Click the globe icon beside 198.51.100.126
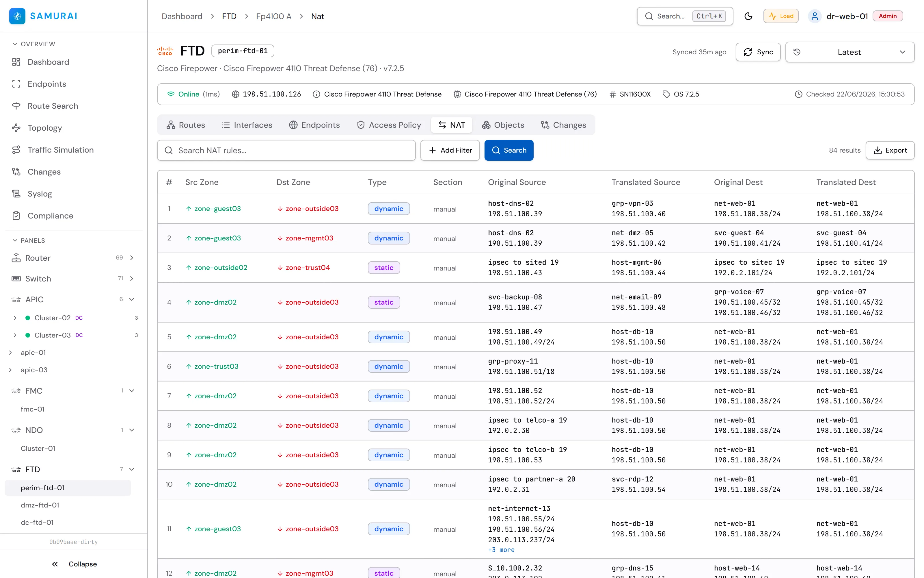The image size is (924, 578). (236, 94)
